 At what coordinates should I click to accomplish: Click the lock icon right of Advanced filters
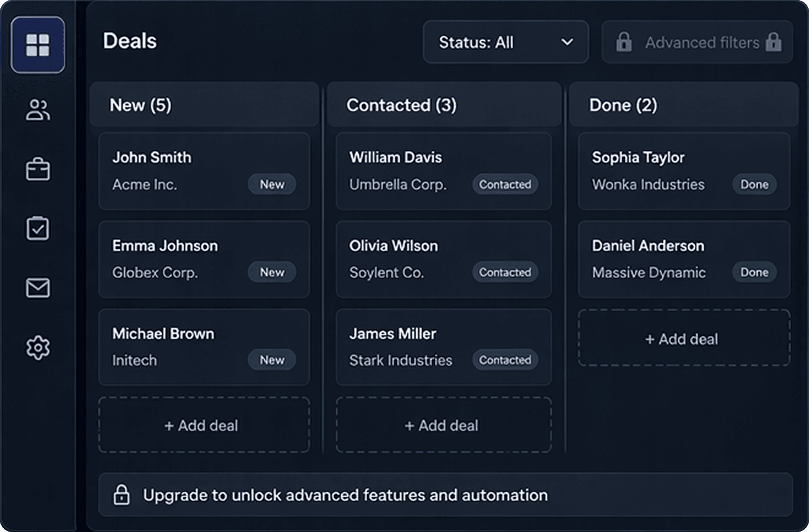773,42
